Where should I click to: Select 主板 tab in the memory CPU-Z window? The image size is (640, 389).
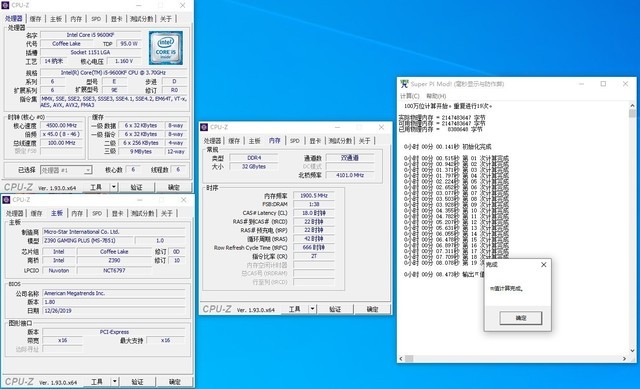tap(254, 141)
